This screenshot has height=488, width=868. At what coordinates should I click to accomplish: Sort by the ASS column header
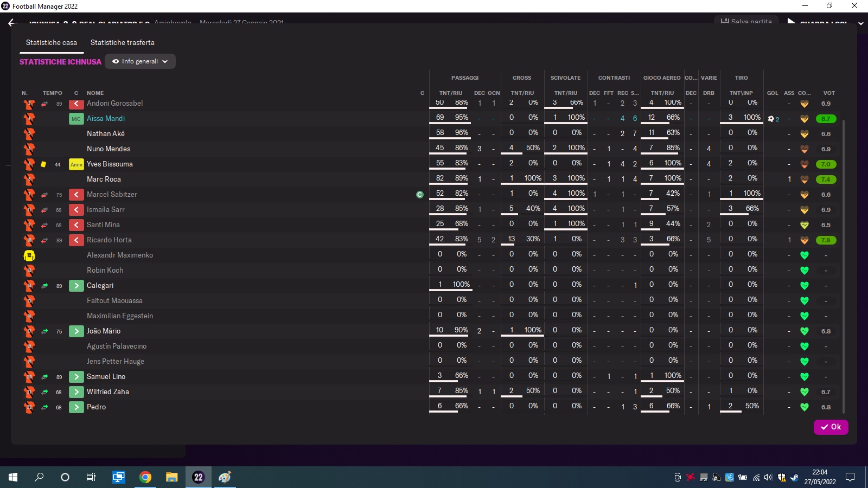(789, 93)
